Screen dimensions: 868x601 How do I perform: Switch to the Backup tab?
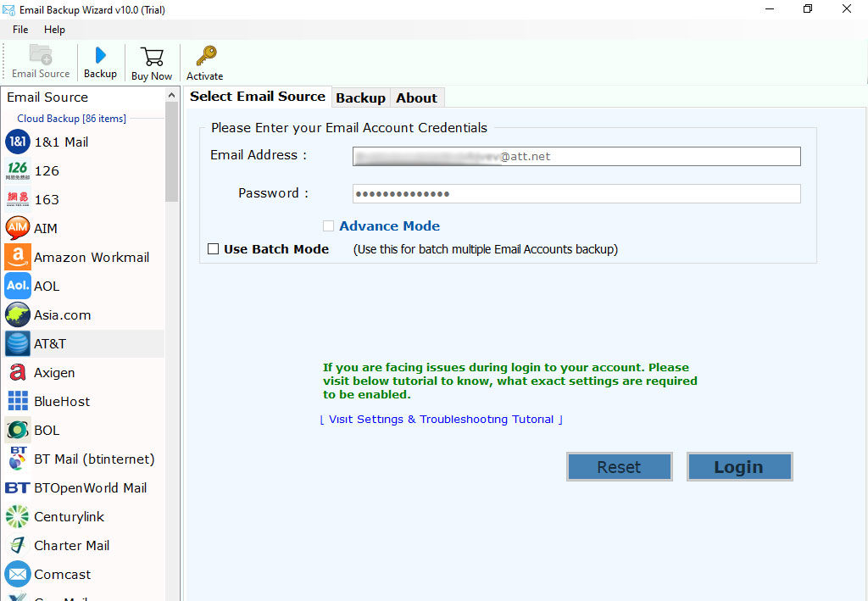361,97
